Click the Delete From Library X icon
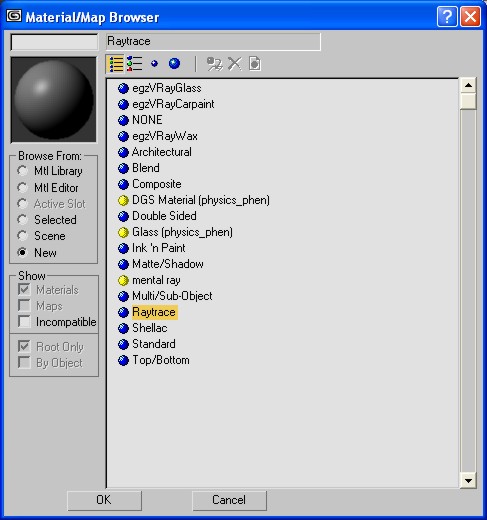Screen dimensions: 487x520 coord(235,64)
